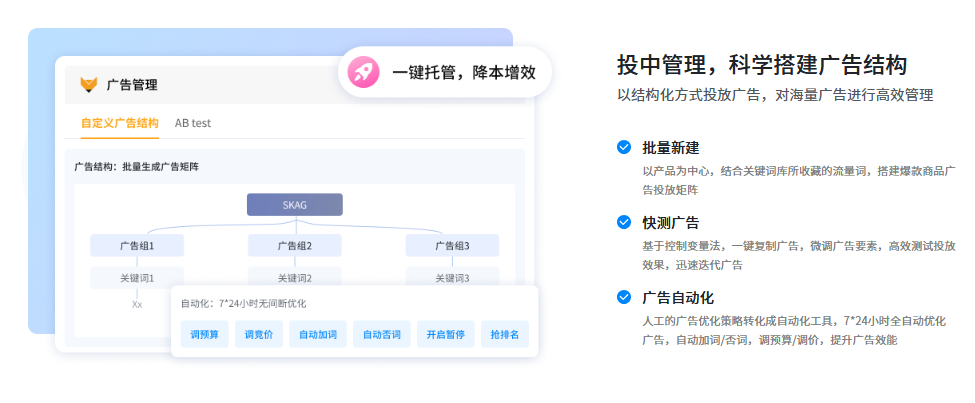975x403 pixels.
Task: Click the 自动否词 button
Action: pyautogui.click(x=381, y=335)
